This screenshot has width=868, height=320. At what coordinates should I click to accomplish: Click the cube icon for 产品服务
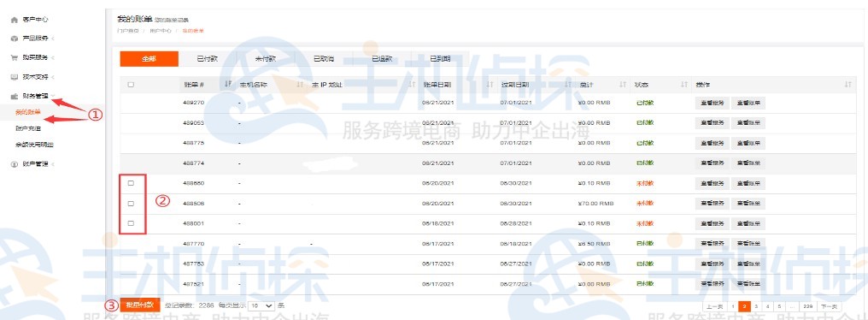(x=15, y=39)
